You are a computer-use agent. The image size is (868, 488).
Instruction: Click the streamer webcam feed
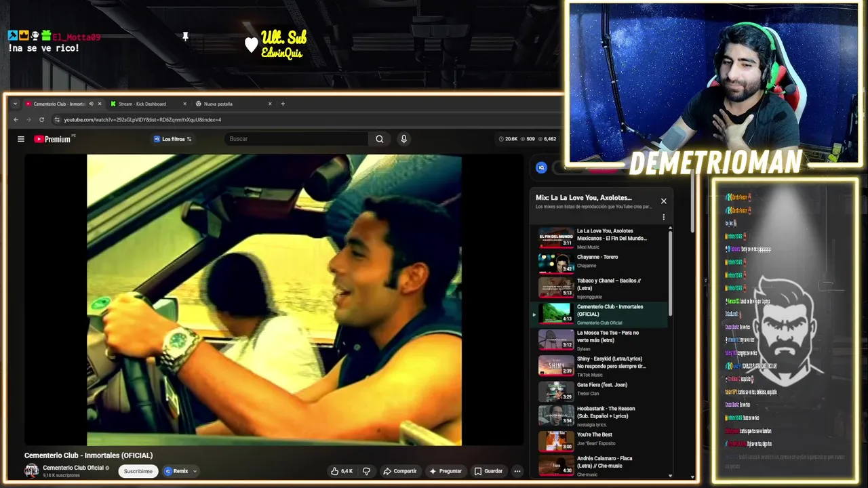pos(713,84)
